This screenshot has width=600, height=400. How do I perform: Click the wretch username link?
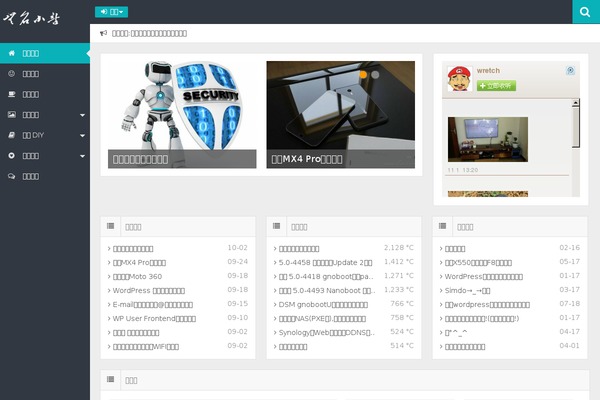coord(488,70)
